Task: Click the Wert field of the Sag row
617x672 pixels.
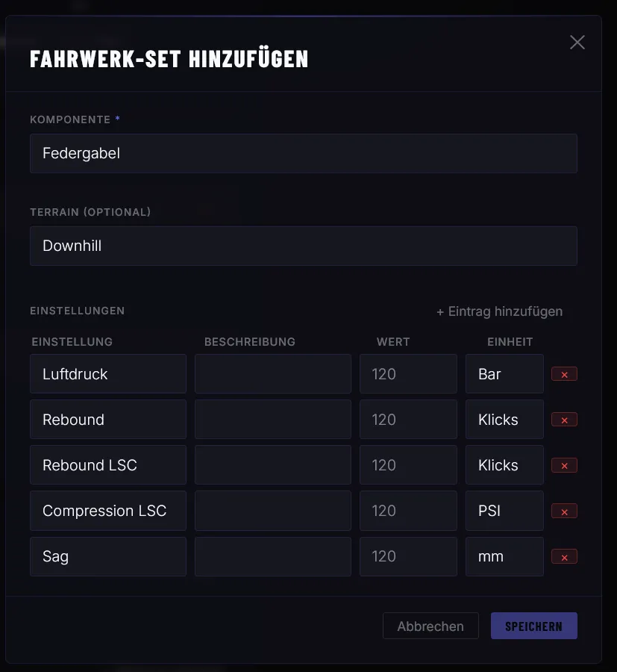Action: pos(408,556)
